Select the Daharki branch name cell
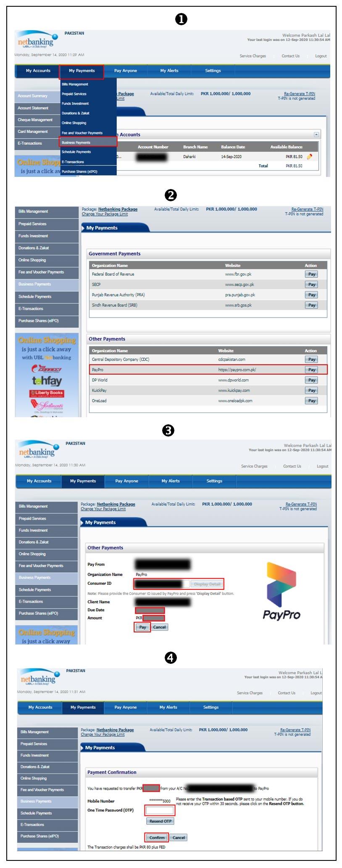This screenshot has width=342, height=868. 189,157
